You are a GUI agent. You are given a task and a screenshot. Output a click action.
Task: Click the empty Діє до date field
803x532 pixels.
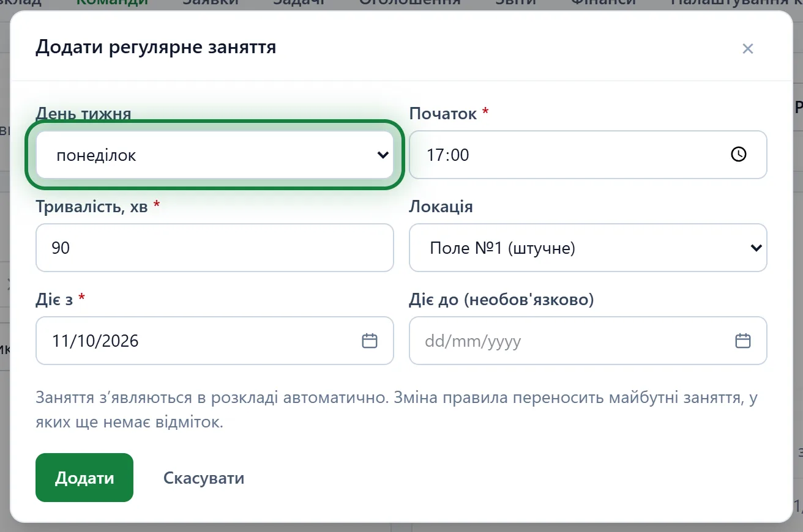click(588, 341)
